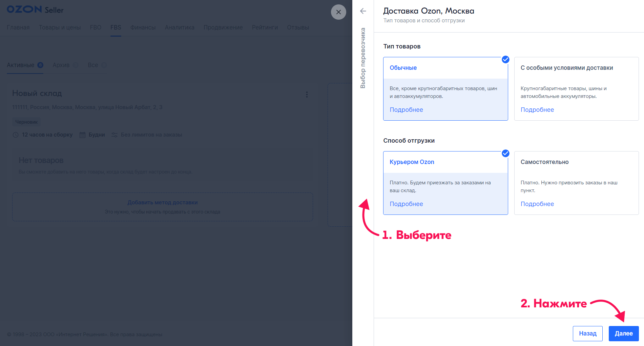Screen dimensions: 644x346
Task: Switch to the FBS menu tab
Action: 116,27
